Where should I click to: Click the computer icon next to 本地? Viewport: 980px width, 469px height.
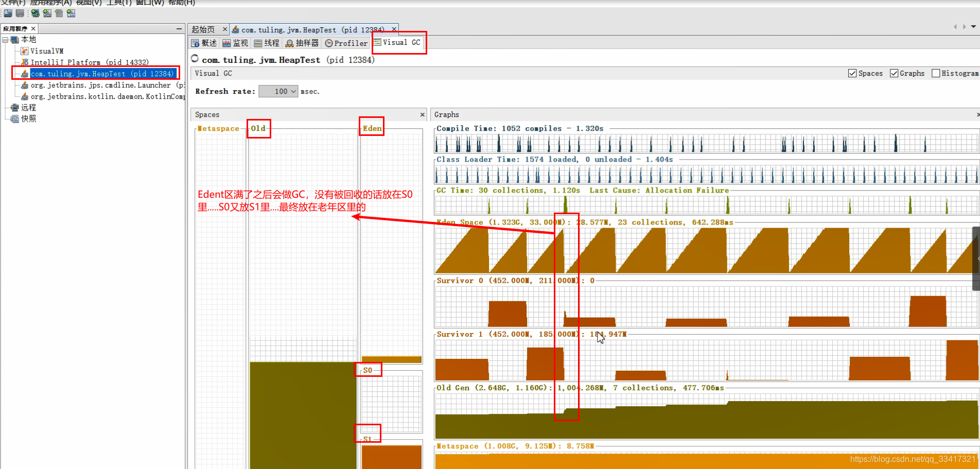tap(15, 40)
